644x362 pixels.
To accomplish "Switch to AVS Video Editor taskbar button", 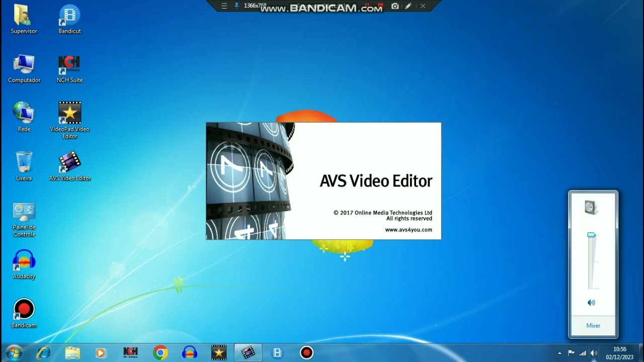I will pyautogui.click(x=248, y=353).
